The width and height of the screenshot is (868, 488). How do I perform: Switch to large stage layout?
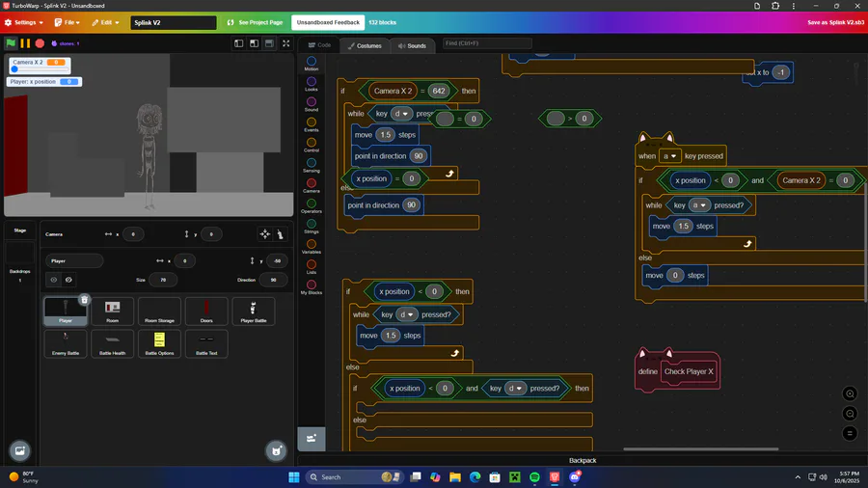(254, 43)
